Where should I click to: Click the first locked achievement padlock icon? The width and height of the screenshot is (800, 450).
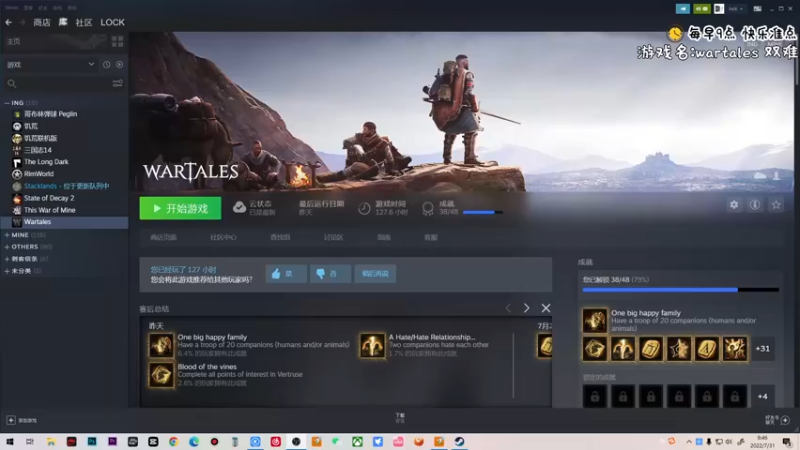[595, 396]
